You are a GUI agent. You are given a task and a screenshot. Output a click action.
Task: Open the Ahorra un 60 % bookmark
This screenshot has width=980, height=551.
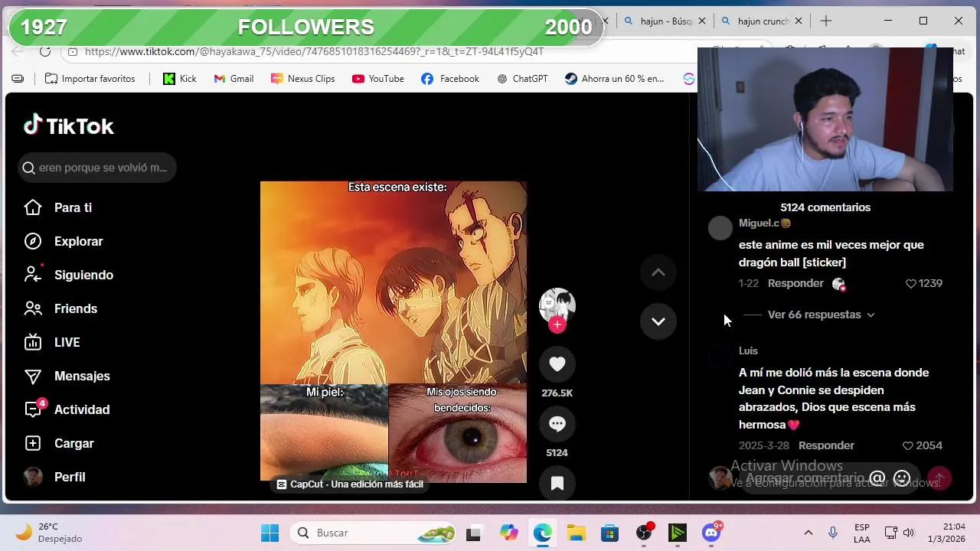615,79
